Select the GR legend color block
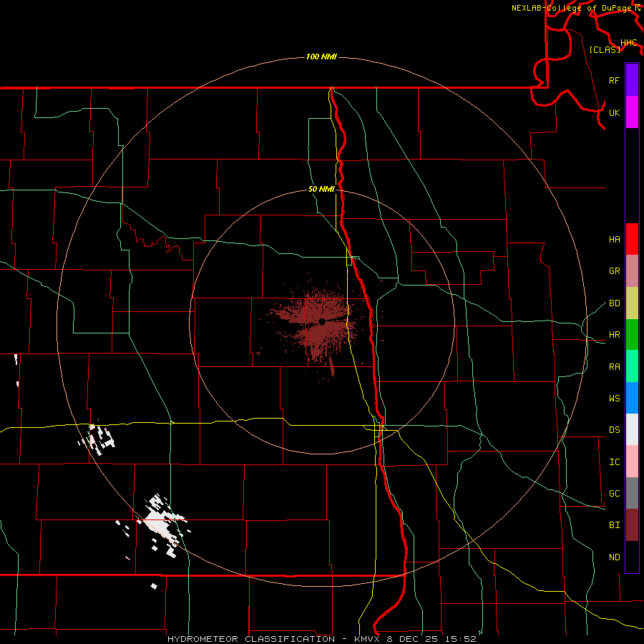The height and width of the screenshot is (644, 644). pos(632,270)
